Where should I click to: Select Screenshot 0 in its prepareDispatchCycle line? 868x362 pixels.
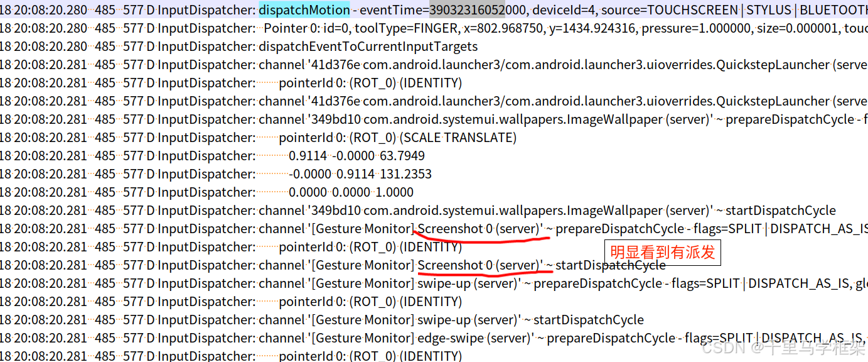(x=456, y=229)
